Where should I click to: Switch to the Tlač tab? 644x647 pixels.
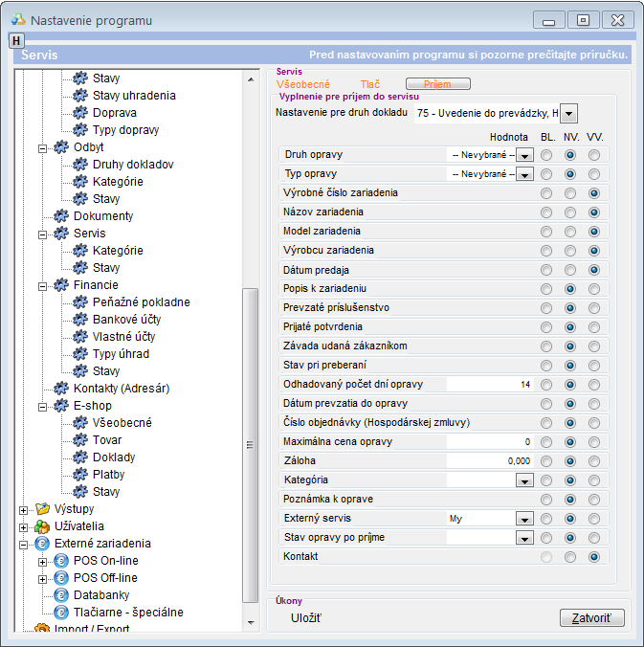370,85
